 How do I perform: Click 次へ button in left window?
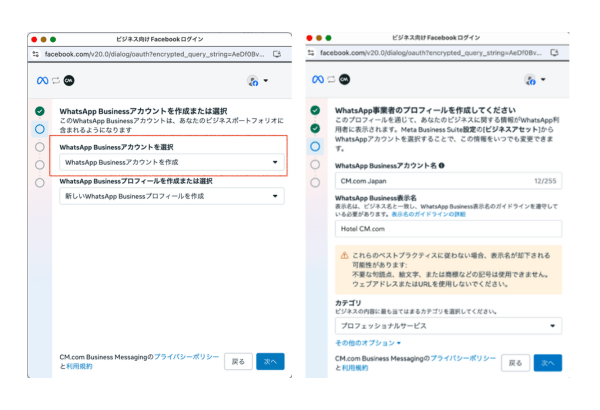click(270, 361)
